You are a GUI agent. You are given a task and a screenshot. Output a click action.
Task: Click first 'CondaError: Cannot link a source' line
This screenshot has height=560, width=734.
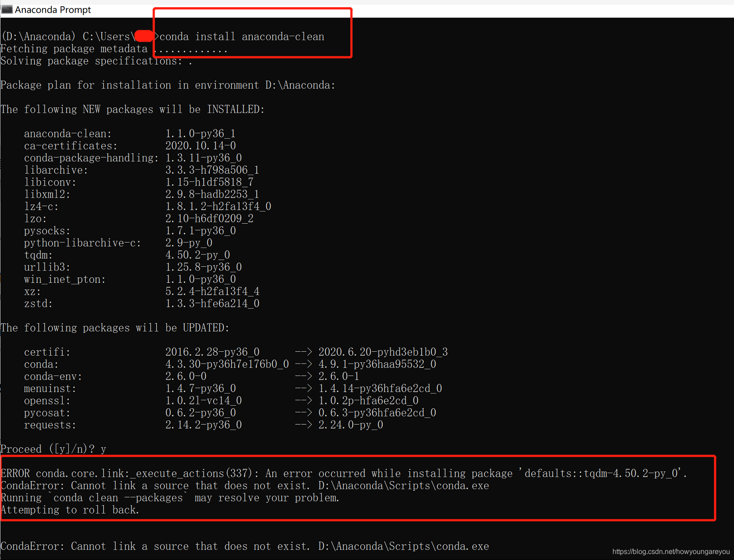(245, 486)
